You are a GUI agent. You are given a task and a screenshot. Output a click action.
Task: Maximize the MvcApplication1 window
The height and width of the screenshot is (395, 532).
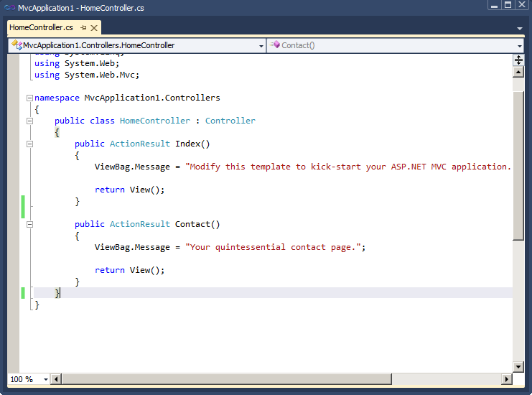pyautogui.click(x=508, y=5)
